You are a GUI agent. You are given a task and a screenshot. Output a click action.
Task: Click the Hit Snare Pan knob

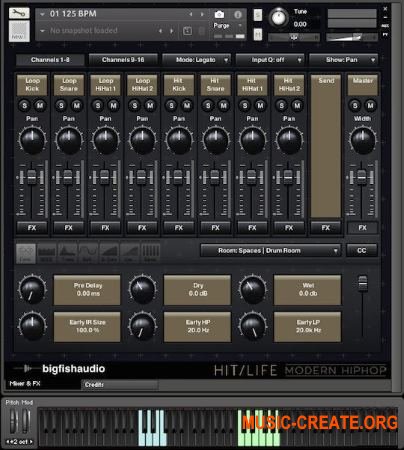click(x=216, y=141)
